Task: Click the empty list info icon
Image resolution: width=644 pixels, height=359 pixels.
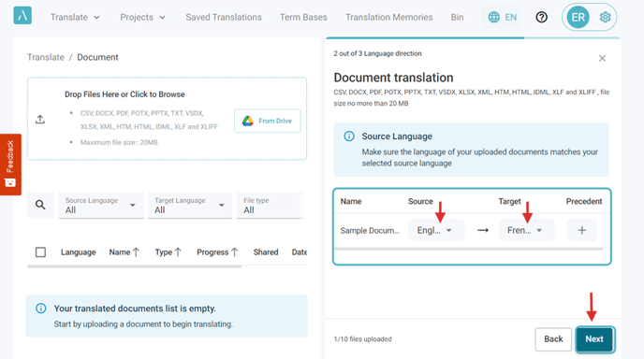Action: [x=40, y=309]
